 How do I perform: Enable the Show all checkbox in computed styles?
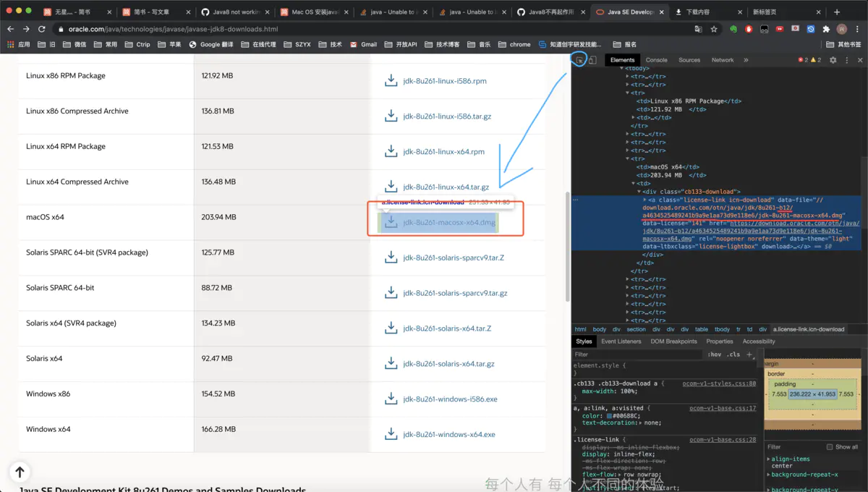(x=830, y=447)
